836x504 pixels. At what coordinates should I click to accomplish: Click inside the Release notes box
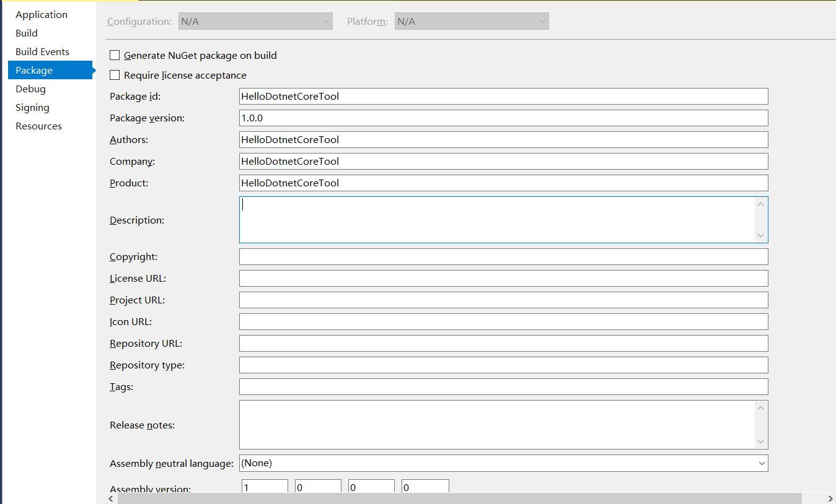(x=496, y=425)
